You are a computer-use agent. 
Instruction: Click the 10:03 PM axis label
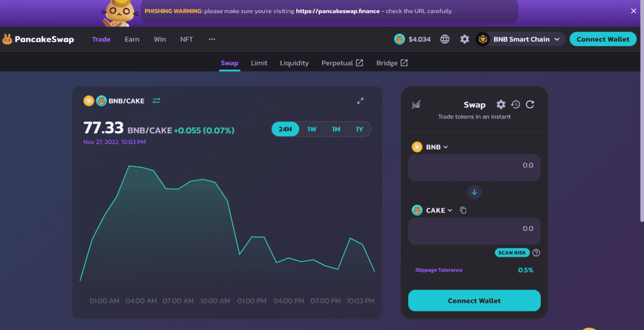(361, 301)
